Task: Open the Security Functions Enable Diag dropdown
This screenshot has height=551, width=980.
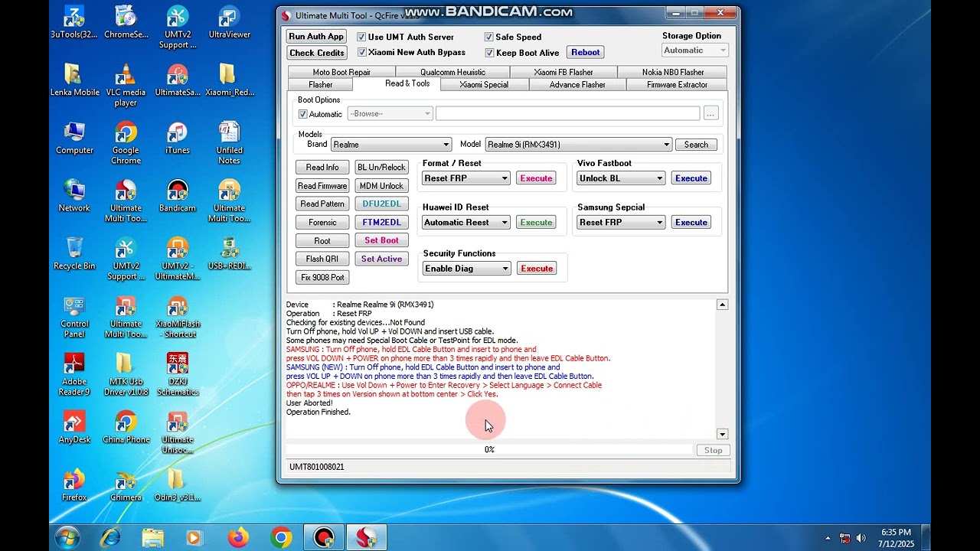Action: (x=466, y=269)
